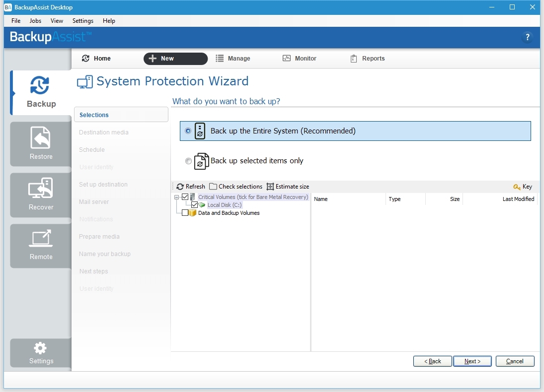This screenshot has height=392, width=544.
Task: Click Estimate size toolbar icon
Action: tap(270, 187)
